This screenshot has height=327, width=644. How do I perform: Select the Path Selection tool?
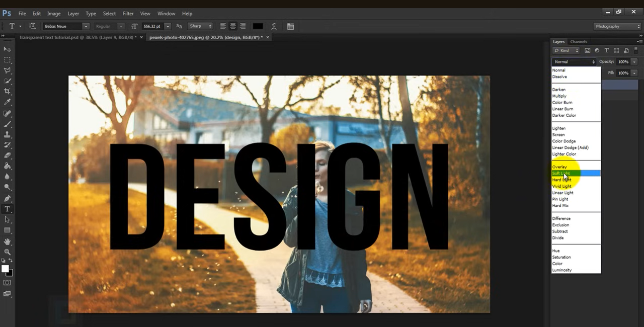click(7, 220)
